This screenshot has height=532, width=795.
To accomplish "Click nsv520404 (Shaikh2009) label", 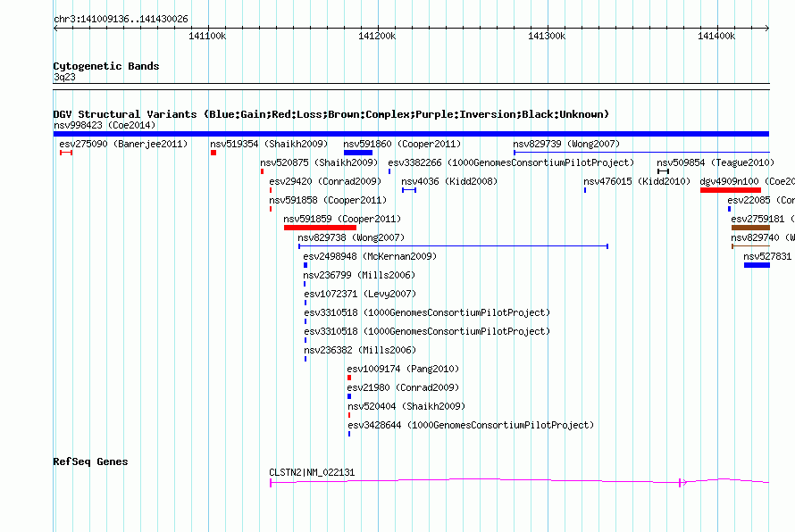I will point(406,406).
